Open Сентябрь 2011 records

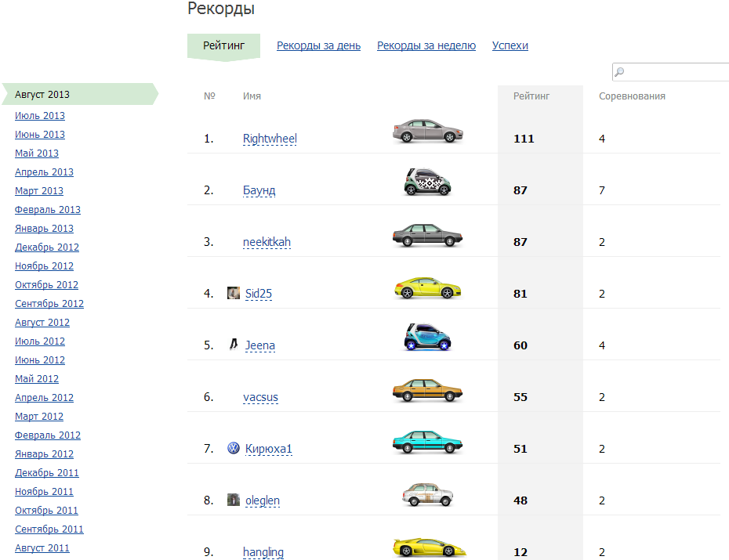pyautogui.click(x=49, y=529)
